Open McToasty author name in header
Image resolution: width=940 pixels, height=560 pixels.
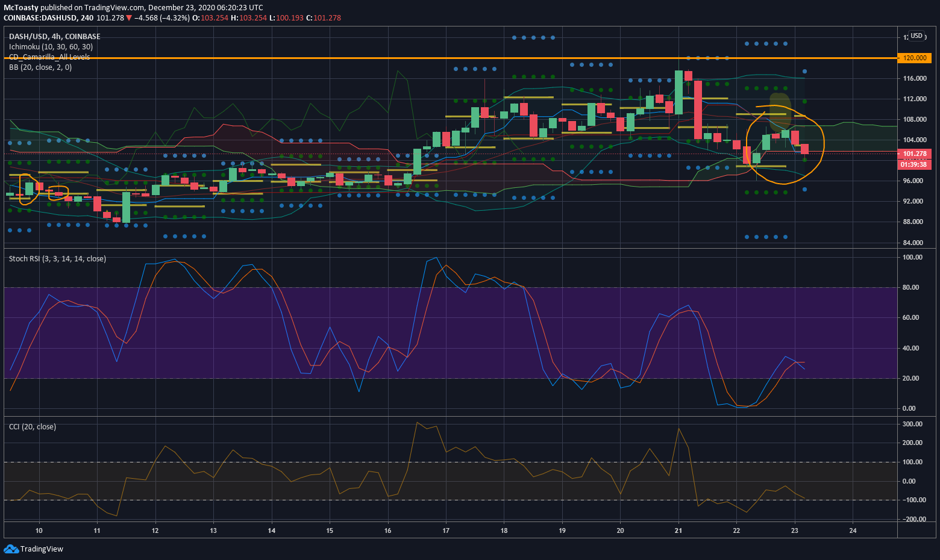pyautogui.click(x=21, y=8)
